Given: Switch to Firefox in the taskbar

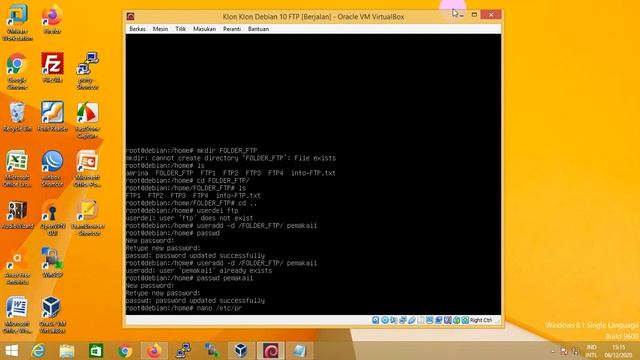Looking at the screenshot, I should click(x=154, y=351).
